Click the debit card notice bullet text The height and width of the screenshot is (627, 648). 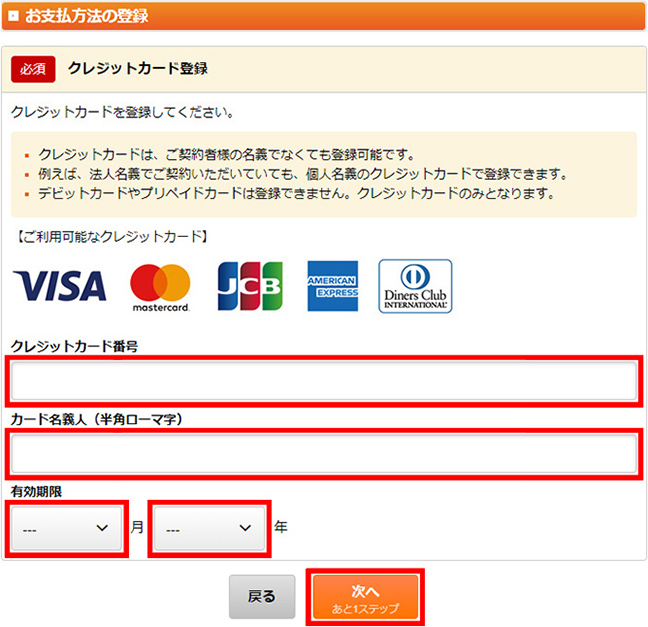pyautogui.click(x=296, y=193)
